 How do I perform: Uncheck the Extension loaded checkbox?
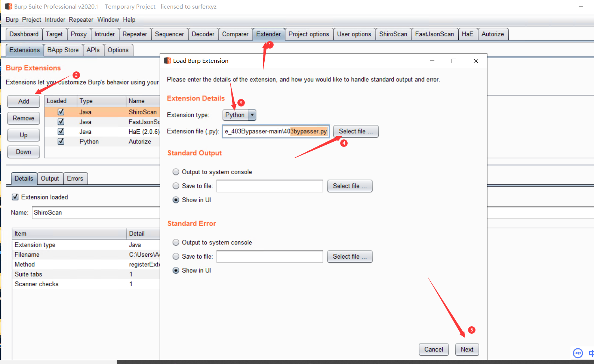coord(15,197)
